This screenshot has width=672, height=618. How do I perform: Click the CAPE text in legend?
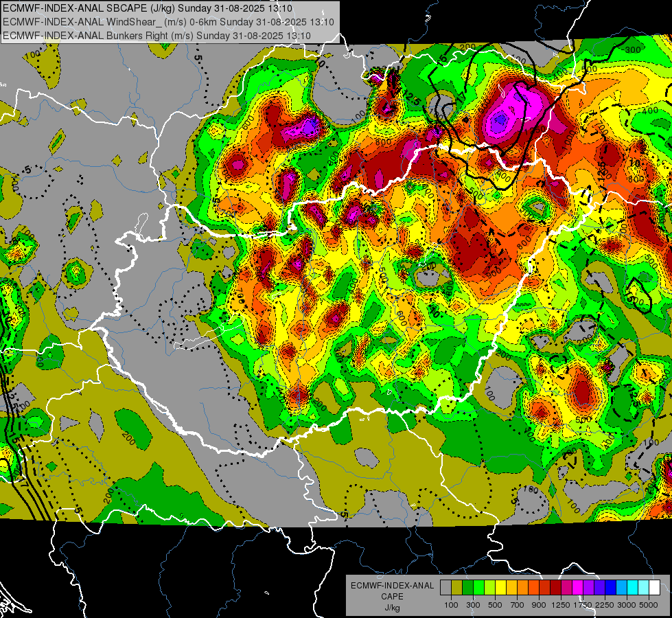tap(392, 597)
